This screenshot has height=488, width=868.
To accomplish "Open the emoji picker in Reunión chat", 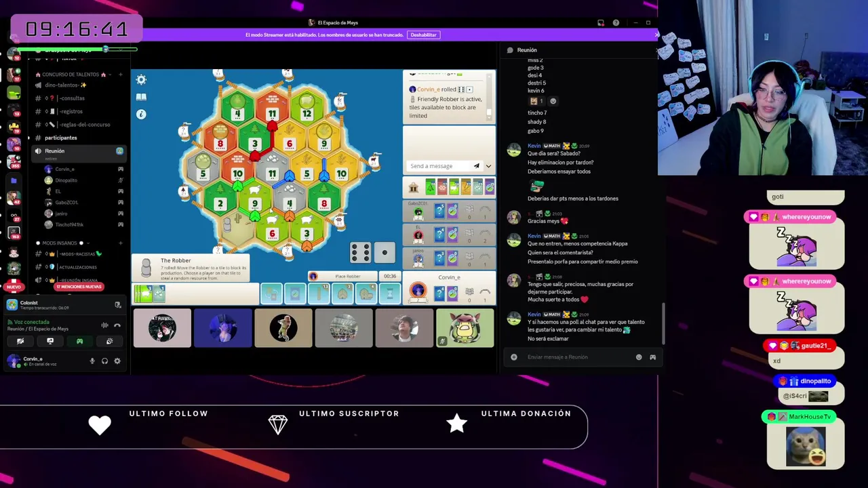I will coord(639,357).
